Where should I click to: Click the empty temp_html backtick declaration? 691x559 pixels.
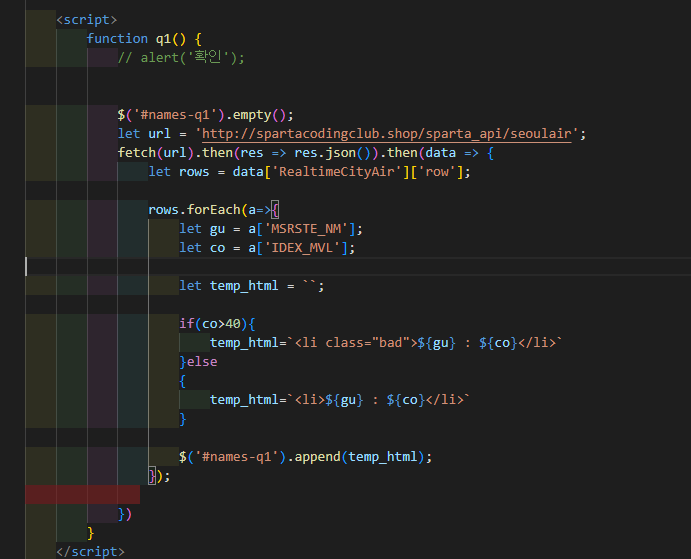[x=252, y=286]
